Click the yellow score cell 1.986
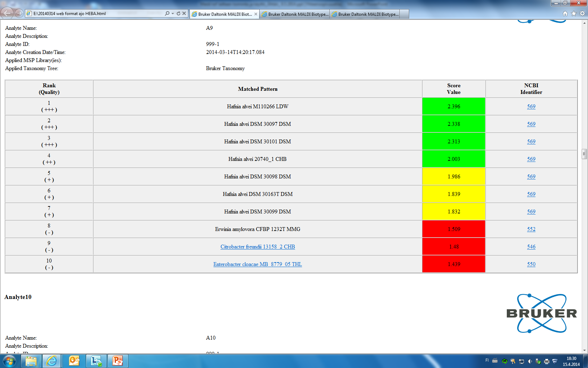The width and height of the screenshot is (588, 368). 454,177
